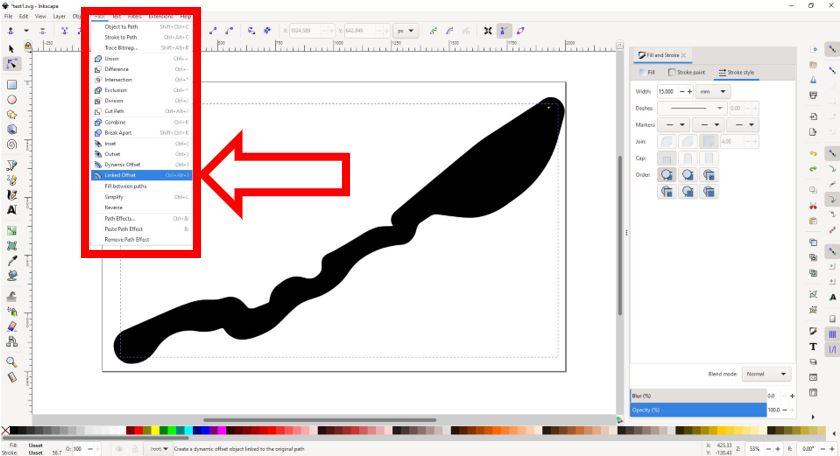Open the File menu
The height and width of the screenshot is (456, 840).
coord(9,17)
